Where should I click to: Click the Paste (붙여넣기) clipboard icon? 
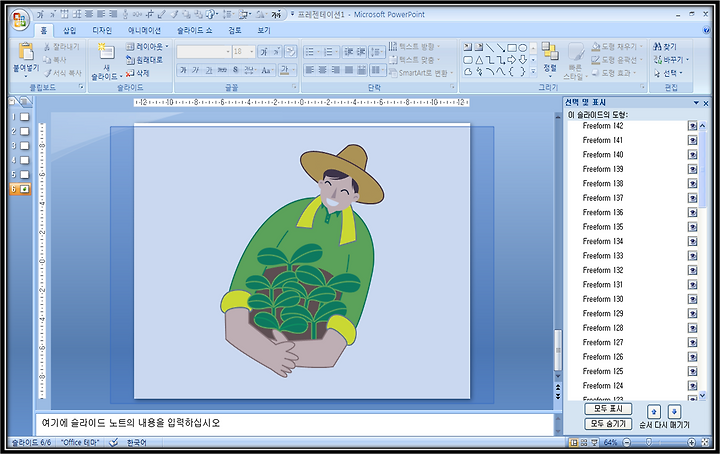tap(26, 53)
